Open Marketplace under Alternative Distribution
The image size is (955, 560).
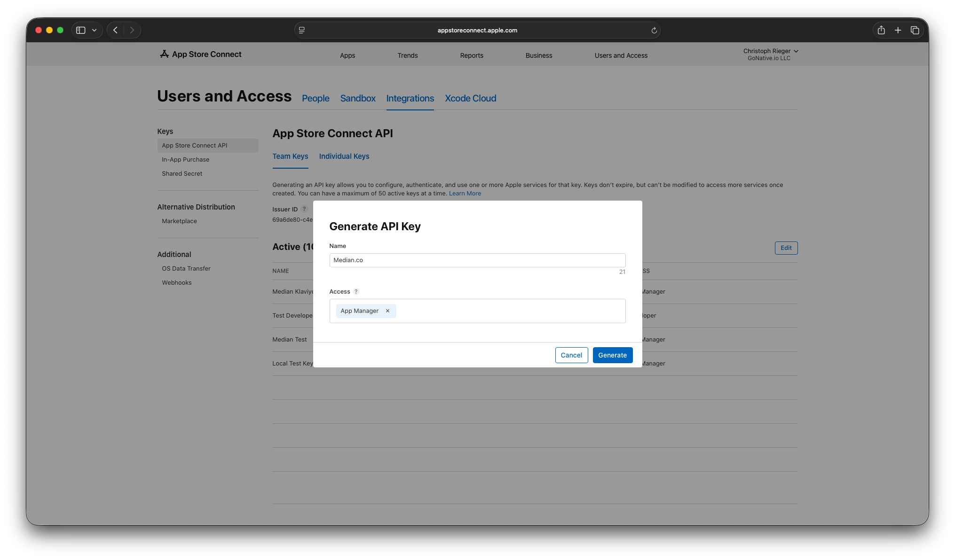179,221
